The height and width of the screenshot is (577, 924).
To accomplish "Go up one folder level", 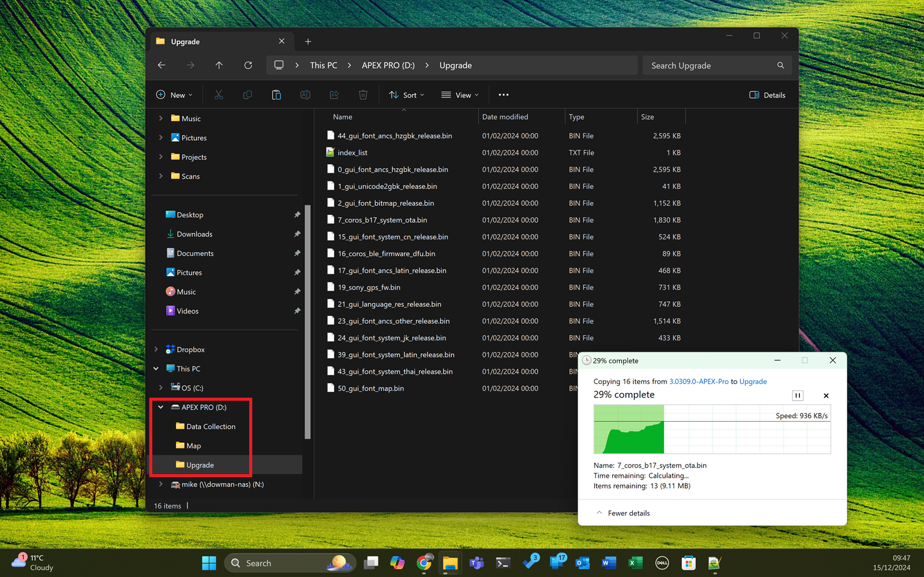I will tap(219, 65).
